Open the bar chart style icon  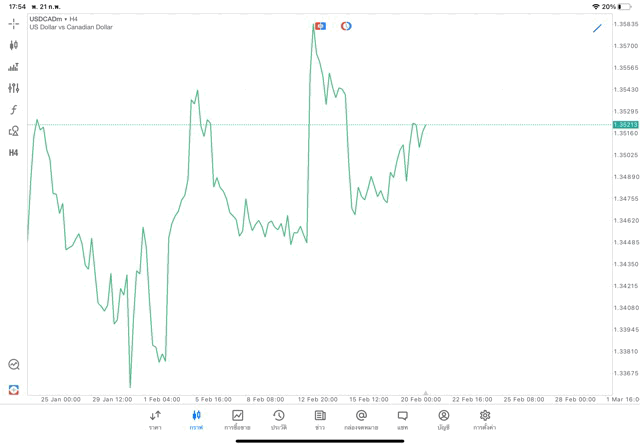pos(14,67)
